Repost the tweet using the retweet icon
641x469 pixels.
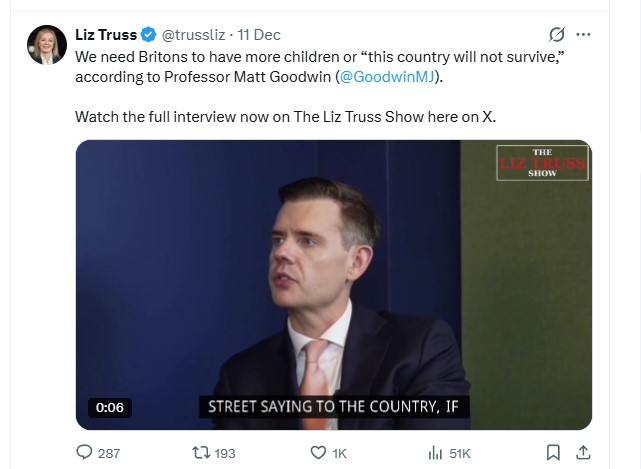tap(200, 453)
